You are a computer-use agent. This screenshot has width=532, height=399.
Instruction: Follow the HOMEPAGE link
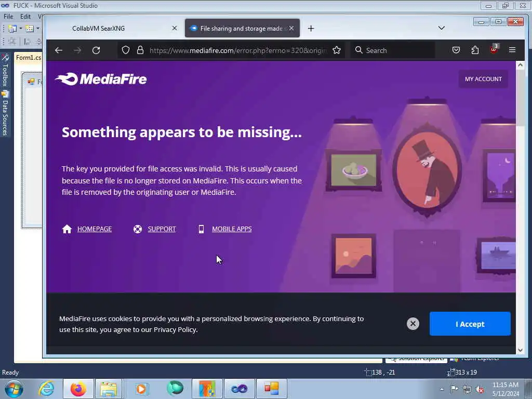coord(95,229)
